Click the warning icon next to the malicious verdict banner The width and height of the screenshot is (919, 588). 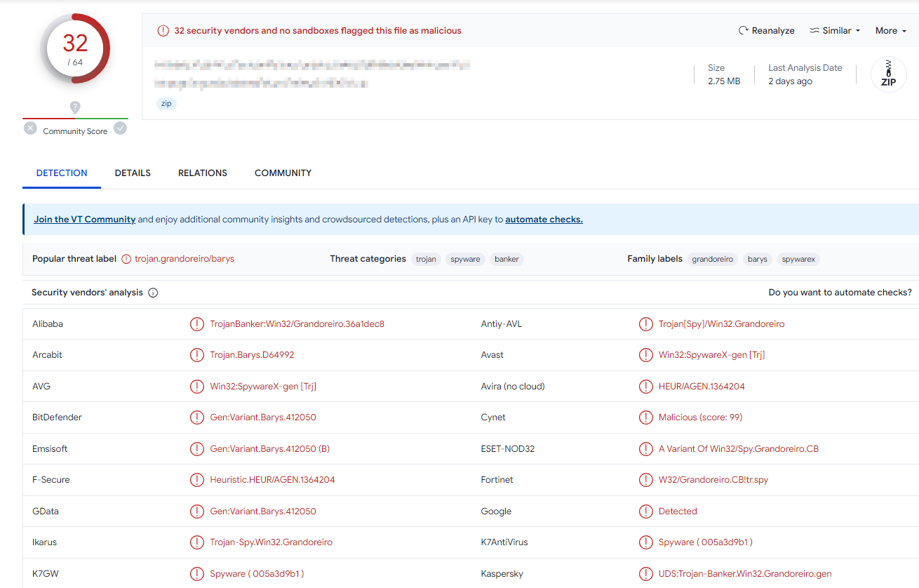point(163,30)
